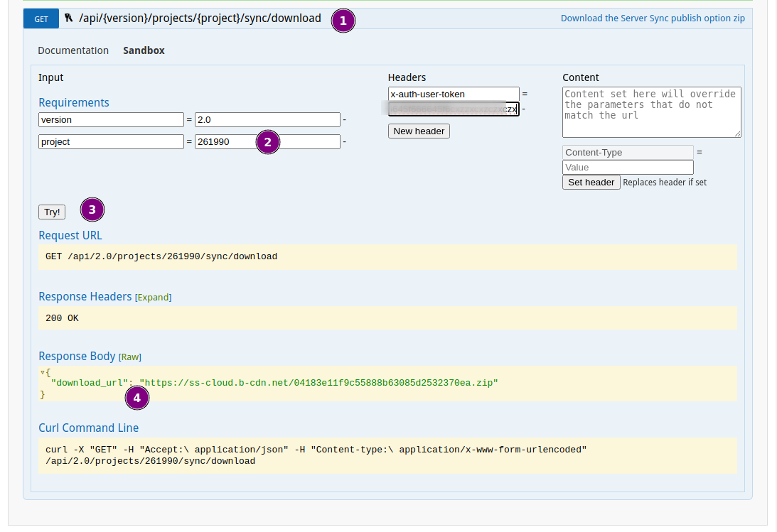The image size is (777, 532).
Task: Switch to the Documentation tab
Action: pyautogui.click(x=73, y=50)
